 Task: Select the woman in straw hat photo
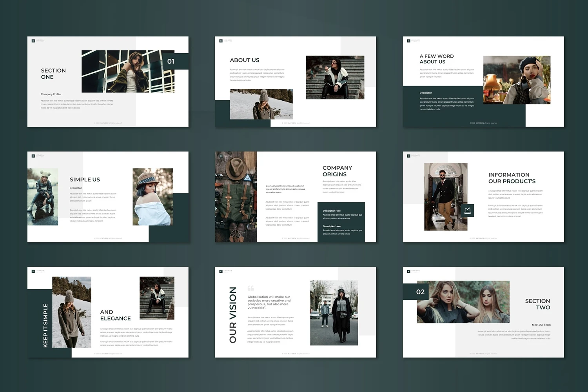[153, 197]
